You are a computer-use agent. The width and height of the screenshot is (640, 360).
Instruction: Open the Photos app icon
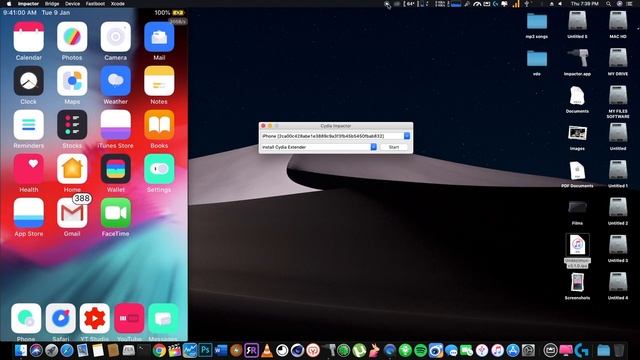72,37
